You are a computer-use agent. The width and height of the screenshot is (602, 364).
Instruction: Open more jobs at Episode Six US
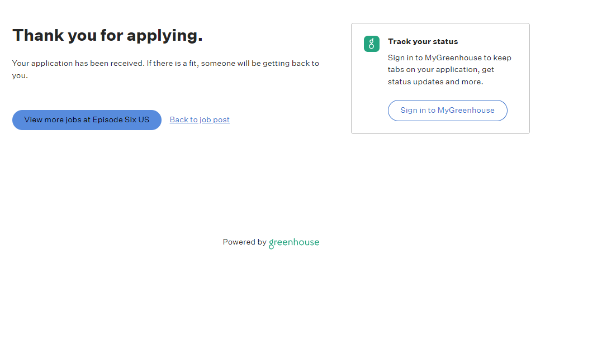87,120
